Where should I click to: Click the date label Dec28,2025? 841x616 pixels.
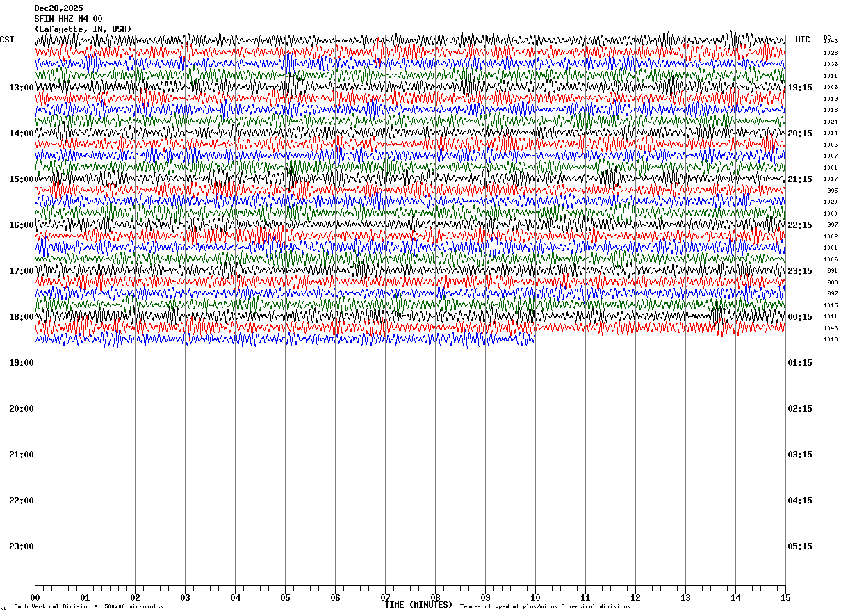tap(58, 8)
